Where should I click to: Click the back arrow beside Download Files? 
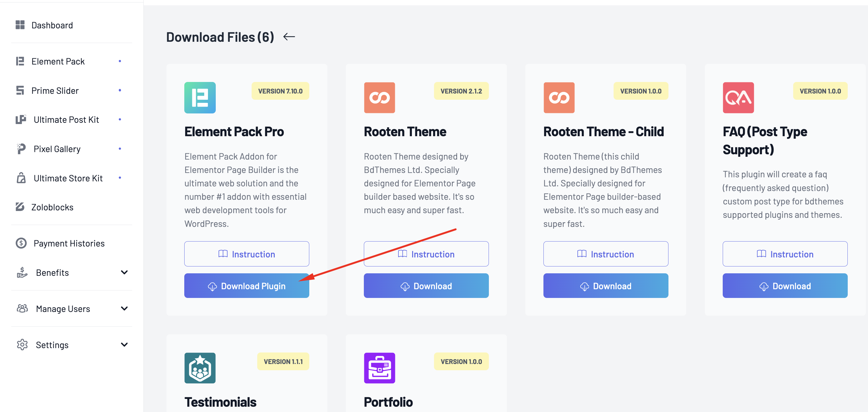coord(289,37)
